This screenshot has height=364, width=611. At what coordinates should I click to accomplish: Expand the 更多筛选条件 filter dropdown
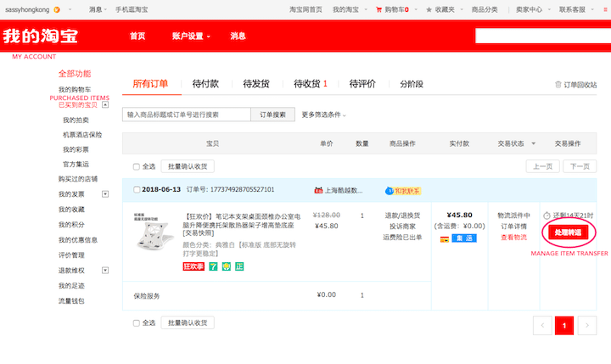[323, 115]
